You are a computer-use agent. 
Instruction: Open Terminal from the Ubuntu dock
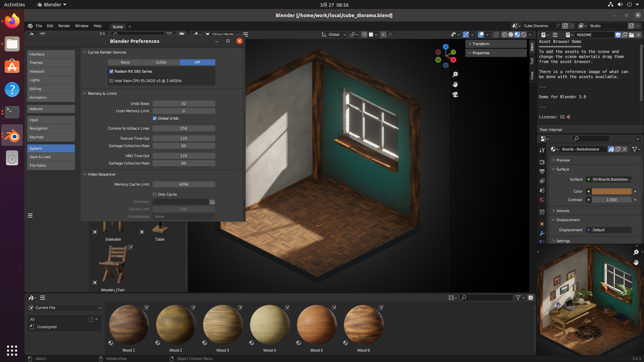(12, 112)
